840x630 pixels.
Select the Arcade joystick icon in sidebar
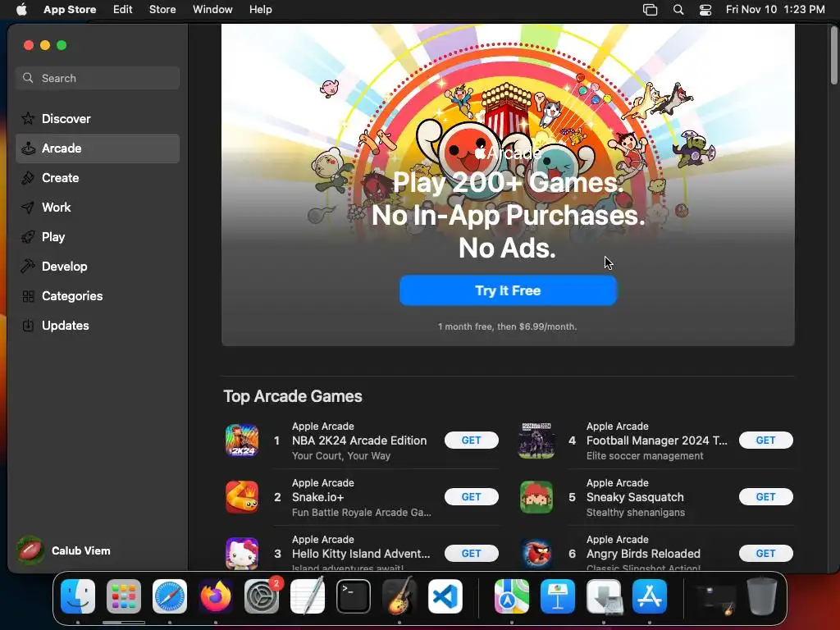tap(28, 148)
